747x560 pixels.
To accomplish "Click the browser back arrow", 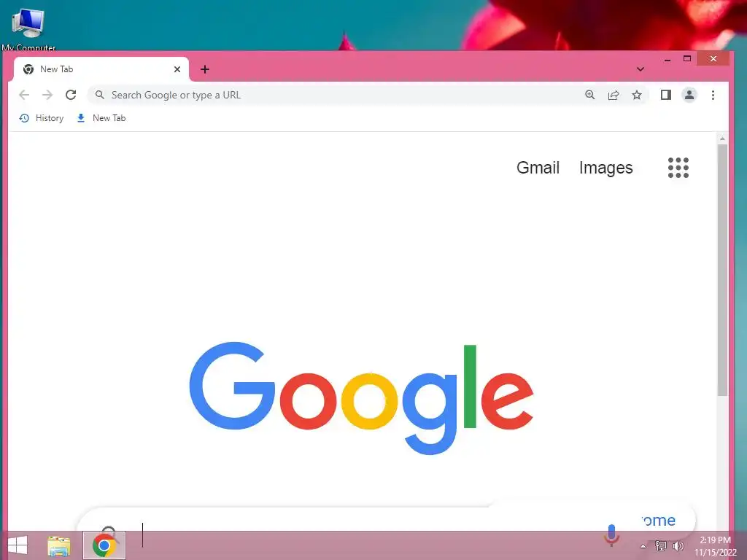I will pos(24,95).
